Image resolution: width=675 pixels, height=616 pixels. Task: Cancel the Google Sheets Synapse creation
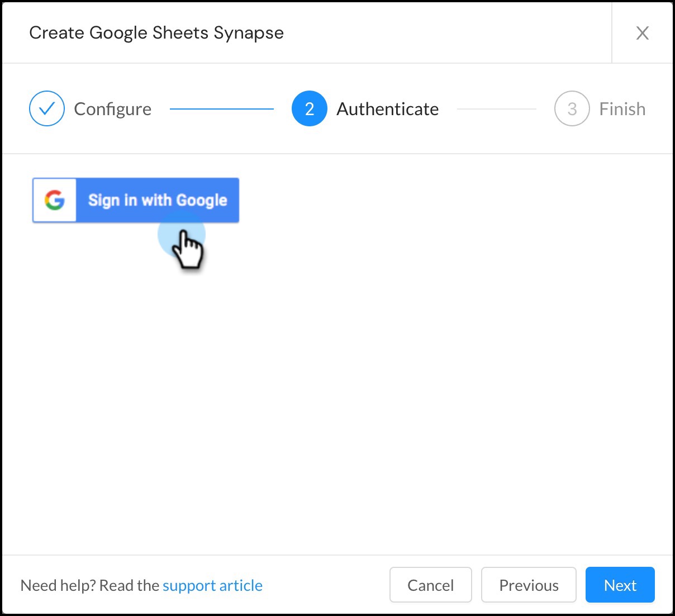click(x=430, y=585)
